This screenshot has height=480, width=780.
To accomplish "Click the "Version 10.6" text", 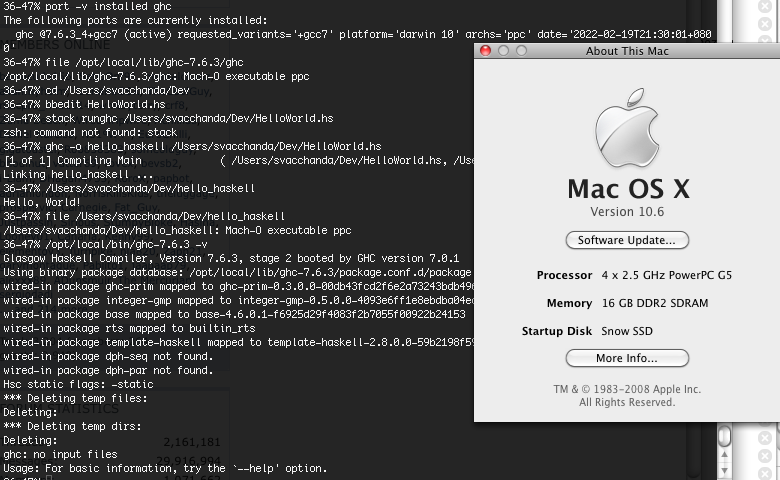I will pos(627,212).
